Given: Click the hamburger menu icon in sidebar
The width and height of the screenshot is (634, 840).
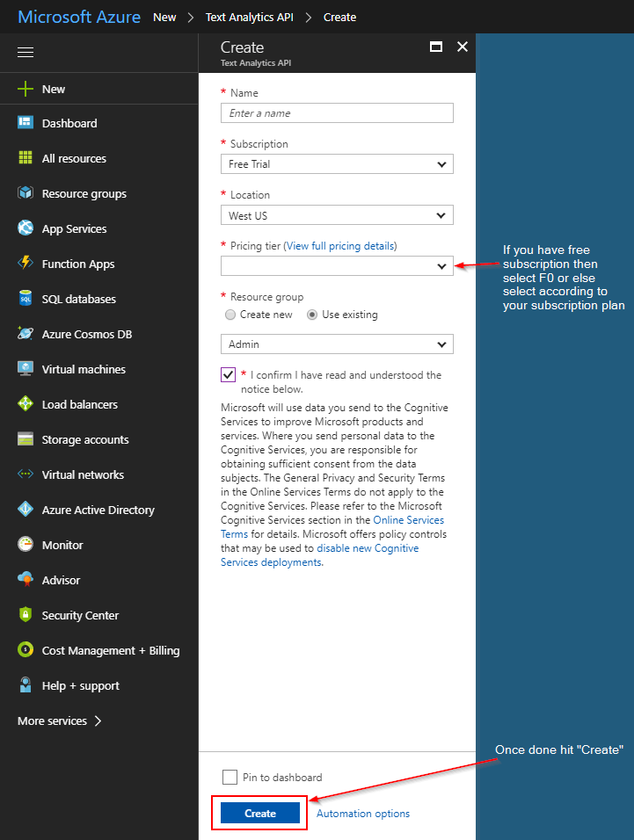Looking at the screenshot, I should [x=26, y=53].
